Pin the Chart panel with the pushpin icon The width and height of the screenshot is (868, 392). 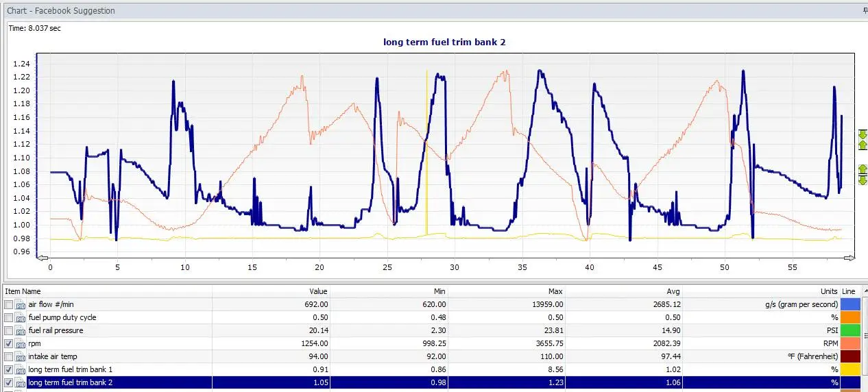(x=865, y=11)
